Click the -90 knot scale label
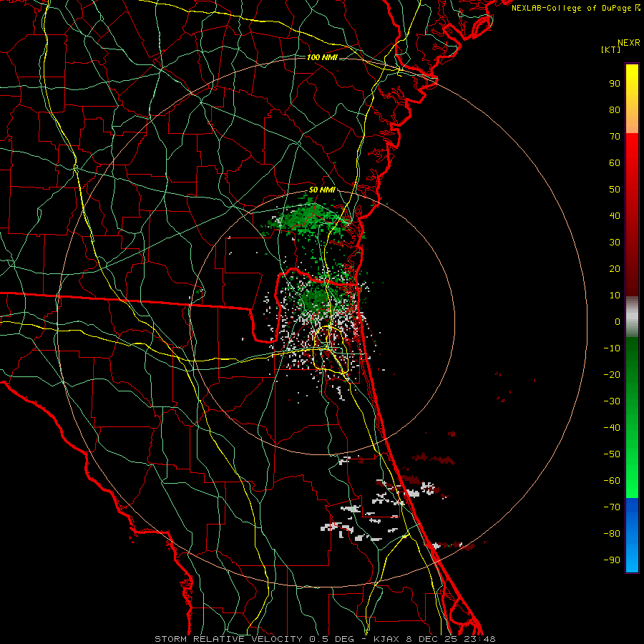This screenshot has width=644, height=644. point(612,560)
